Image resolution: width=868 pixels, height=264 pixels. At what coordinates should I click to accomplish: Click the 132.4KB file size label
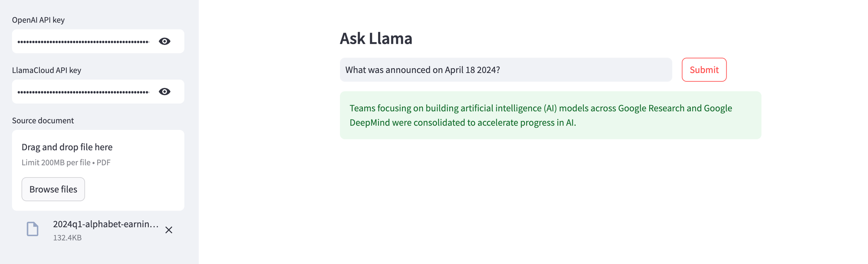point(66,238)
